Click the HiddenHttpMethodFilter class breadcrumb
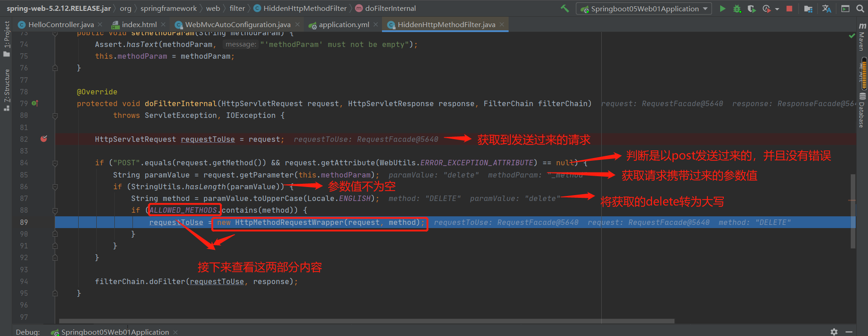The width and height of the screenshot is (868, 336). tap(300, 8)
